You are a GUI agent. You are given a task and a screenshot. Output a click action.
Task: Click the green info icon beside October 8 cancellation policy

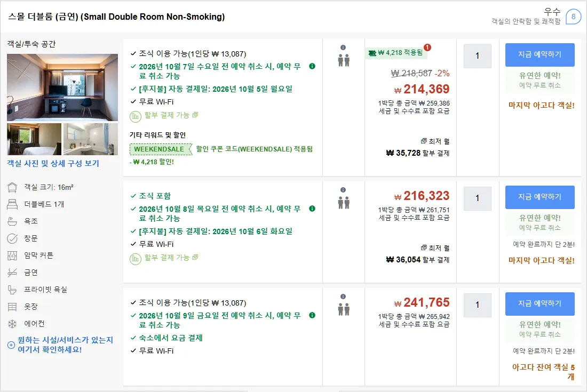(312, 209)
